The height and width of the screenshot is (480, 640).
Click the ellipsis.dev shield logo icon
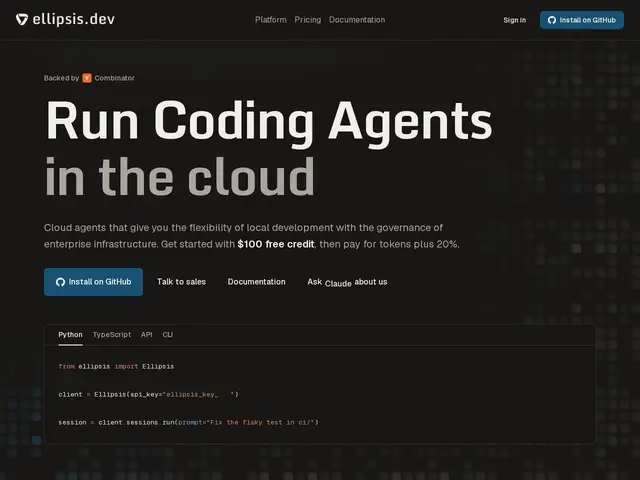[22, 19]
